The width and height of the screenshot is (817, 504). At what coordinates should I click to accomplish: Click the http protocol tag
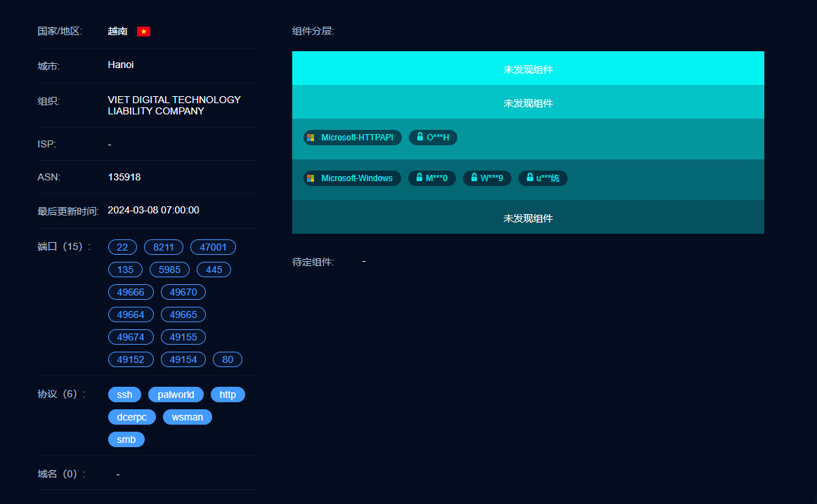(x=228, y=394)
